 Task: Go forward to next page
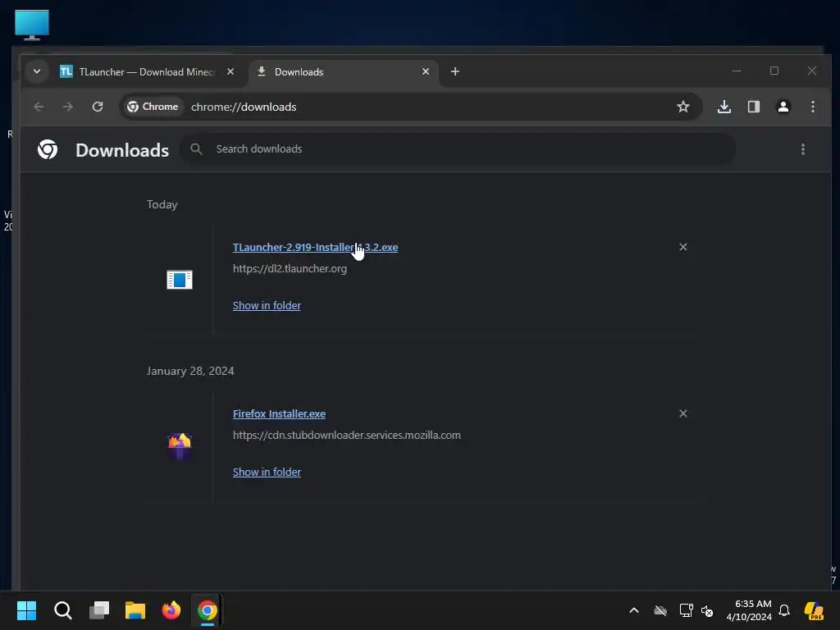point(67,107)
